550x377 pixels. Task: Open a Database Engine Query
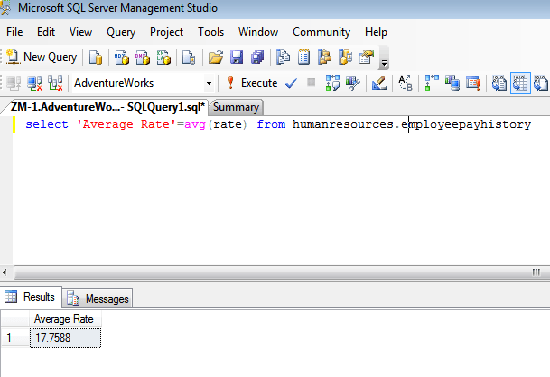[x=95, y=57]
